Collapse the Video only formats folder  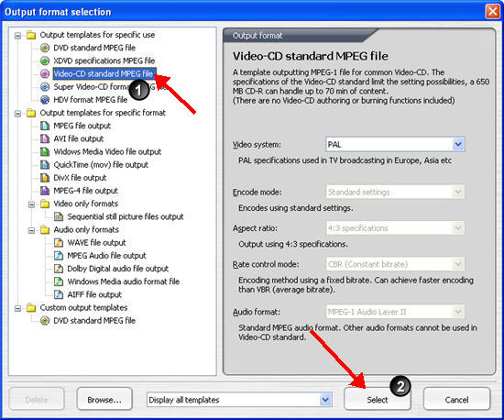pyautogui.click(x=31, y=204)
